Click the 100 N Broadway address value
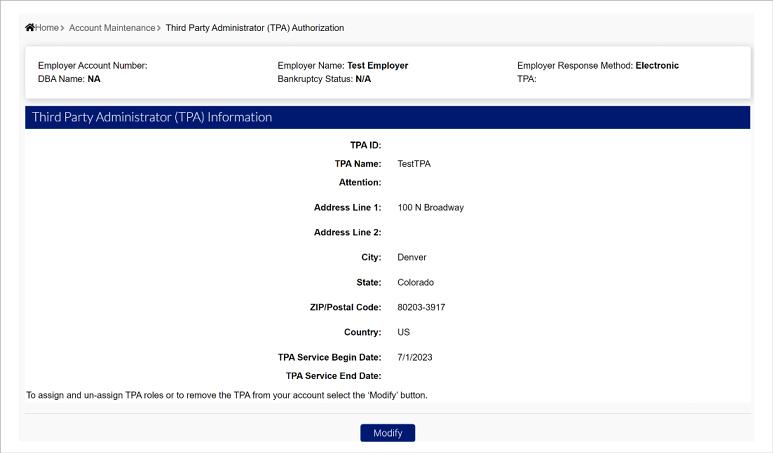Screen dimensions: 773x453 [430, 208]
